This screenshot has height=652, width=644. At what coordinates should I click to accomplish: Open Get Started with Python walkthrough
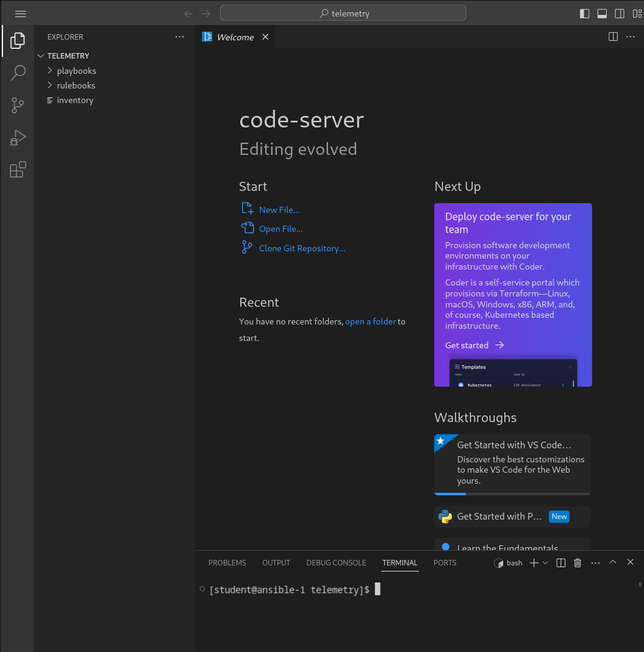512,517
